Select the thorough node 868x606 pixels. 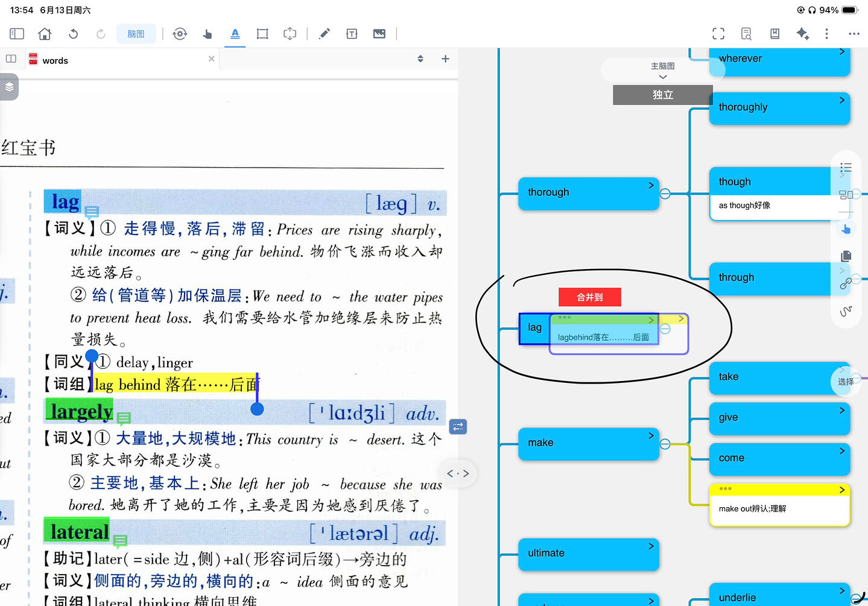pos(589,193)
